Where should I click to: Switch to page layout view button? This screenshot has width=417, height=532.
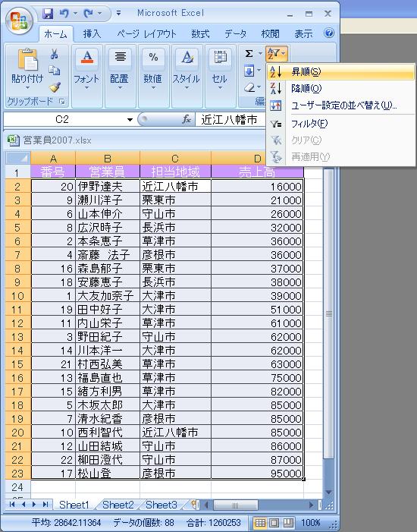point(274,522)
